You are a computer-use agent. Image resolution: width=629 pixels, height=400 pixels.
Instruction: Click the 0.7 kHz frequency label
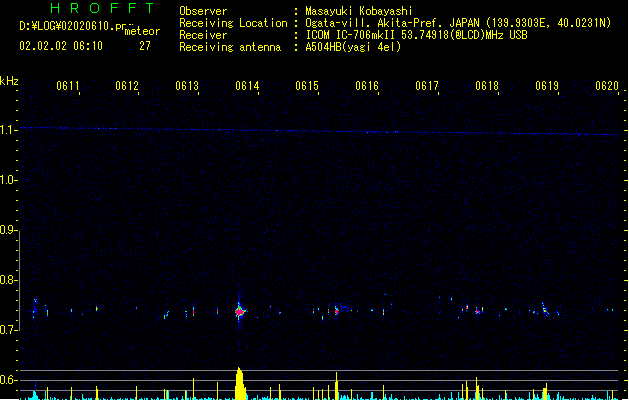(x=9, y=330)
